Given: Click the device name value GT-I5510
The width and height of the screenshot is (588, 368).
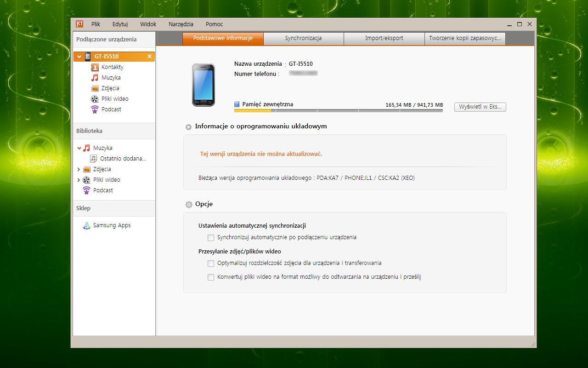Looking at the screenshot, I should point(301,64).
